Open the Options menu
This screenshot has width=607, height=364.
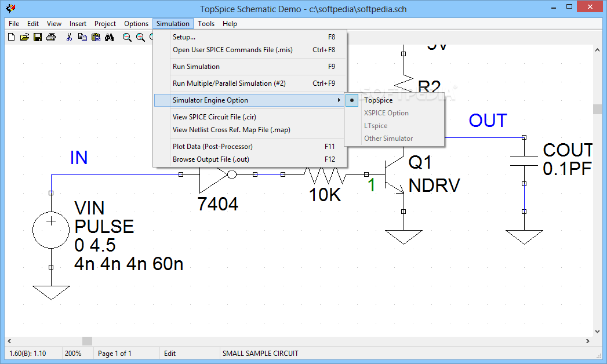click(x=136, y=24)
